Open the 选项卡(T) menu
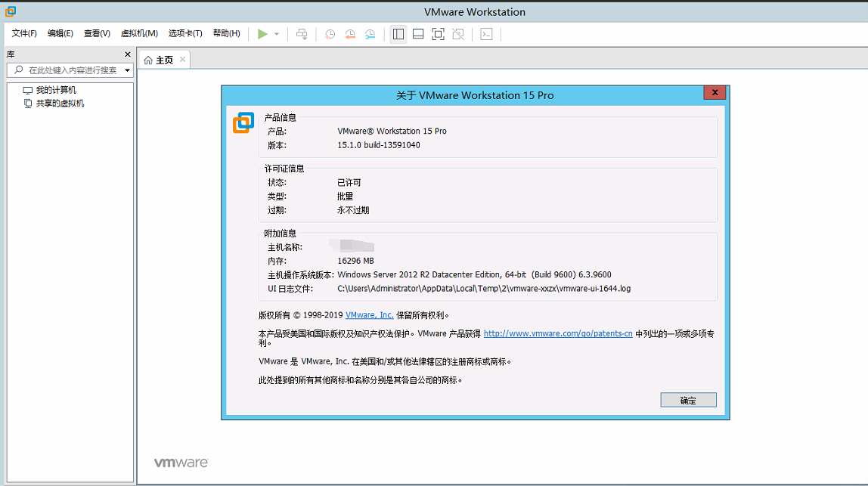Screen dimensions: 868x486 click(185, 33)
